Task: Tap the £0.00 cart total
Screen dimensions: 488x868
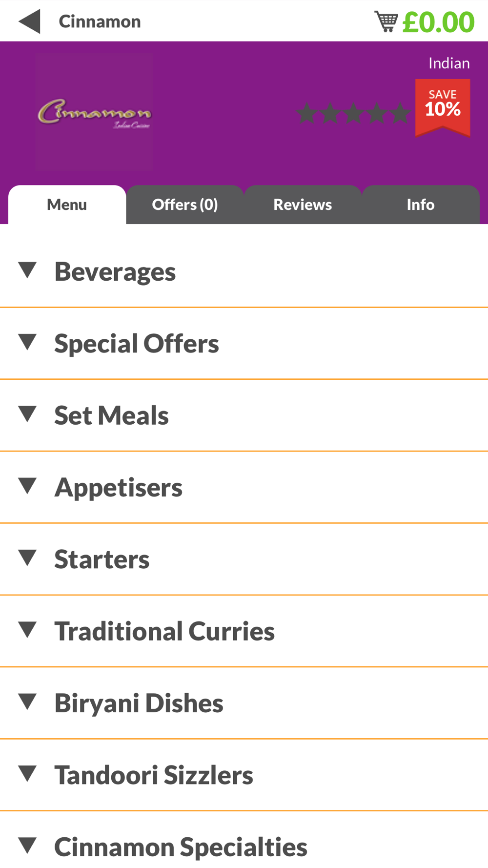Action: (438, 22)
